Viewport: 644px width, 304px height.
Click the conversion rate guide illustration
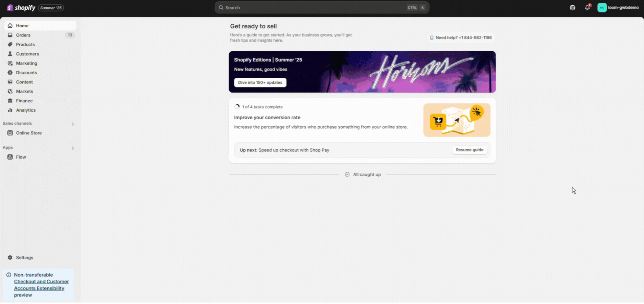pos(457,120)
